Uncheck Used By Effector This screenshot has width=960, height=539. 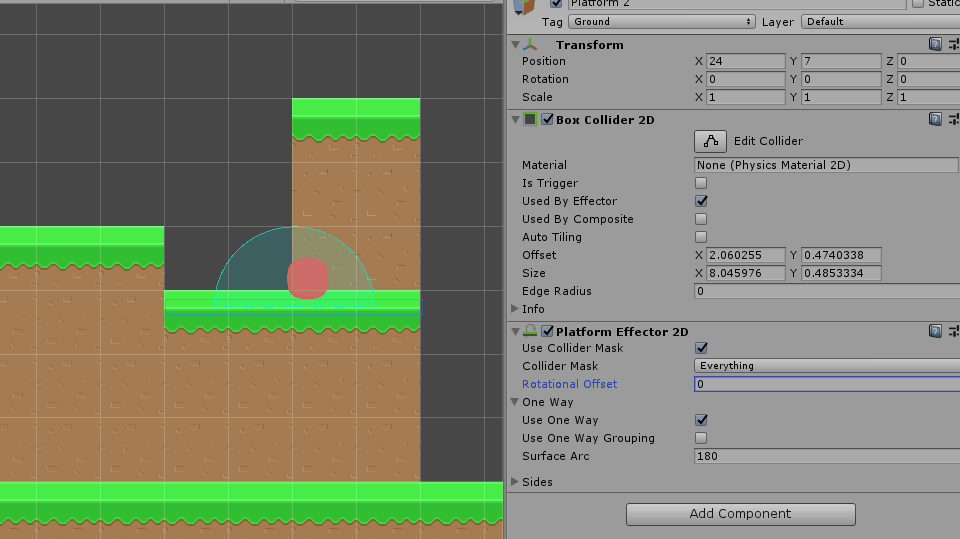point(701,201)
